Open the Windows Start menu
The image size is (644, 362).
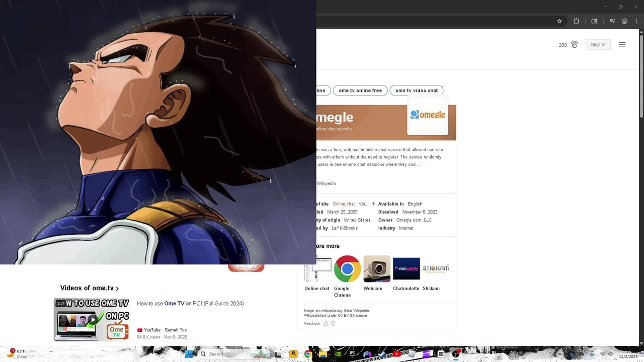[x=188, y=354]
